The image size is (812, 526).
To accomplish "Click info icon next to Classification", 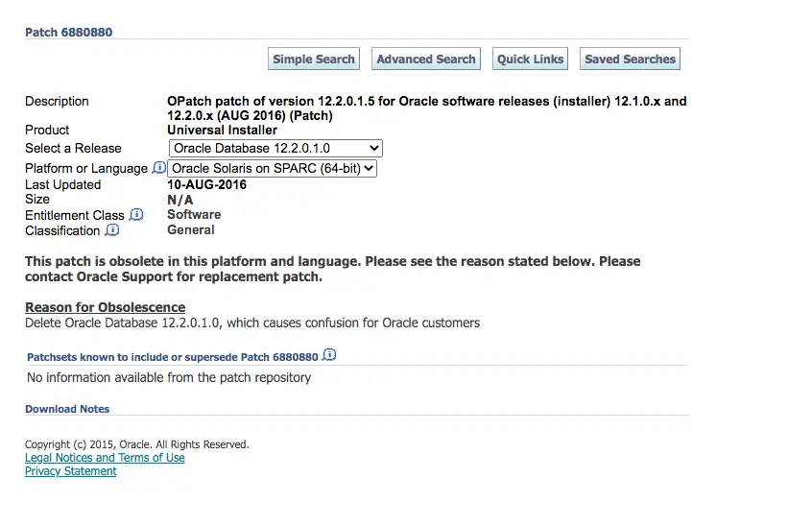I will [112, 229].
